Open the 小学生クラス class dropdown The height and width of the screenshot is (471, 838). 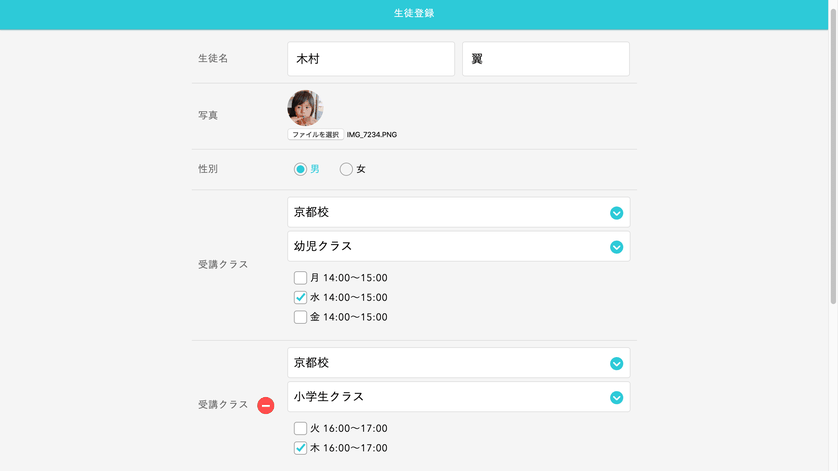pos(459,397)
